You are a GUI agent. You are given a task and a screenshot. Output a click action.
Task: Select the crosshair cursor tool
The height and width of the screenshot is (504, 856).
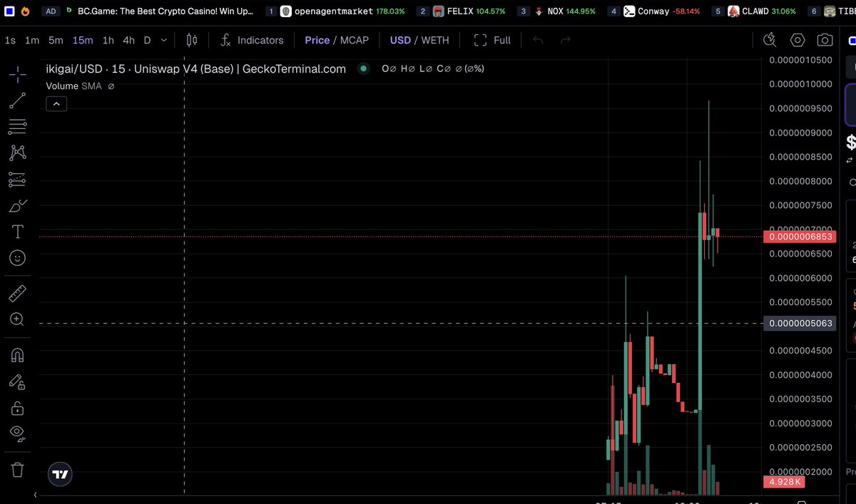click(18, 73)
